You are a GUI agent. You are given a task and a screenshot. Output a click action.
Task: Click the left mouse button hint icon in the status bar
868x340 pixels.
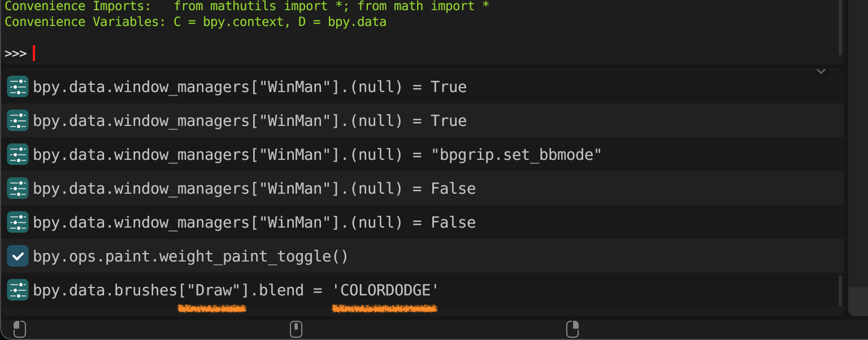click(x=19, y=329)
